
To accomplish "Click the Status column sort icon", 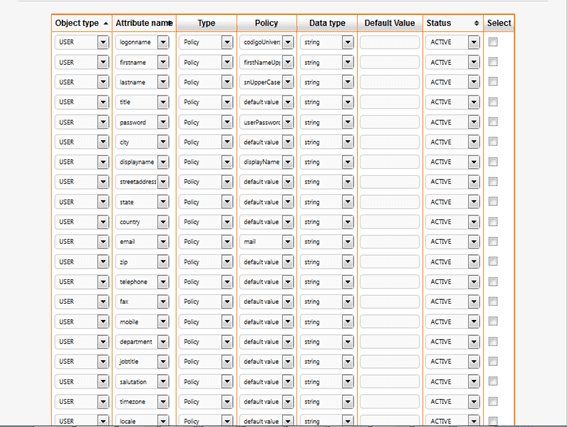I will click(x=476, y=23).
